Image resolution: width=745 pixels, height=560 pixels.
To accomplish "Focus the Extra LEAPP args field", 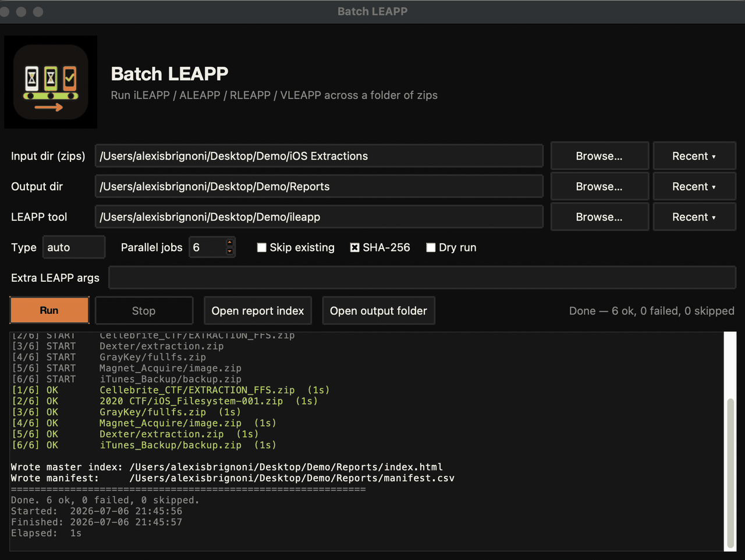I will coord(423,278).
